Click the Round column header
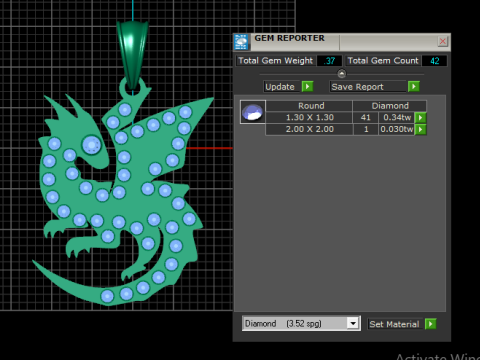Screen dimensions: 480x360 [x=309, y=106]
